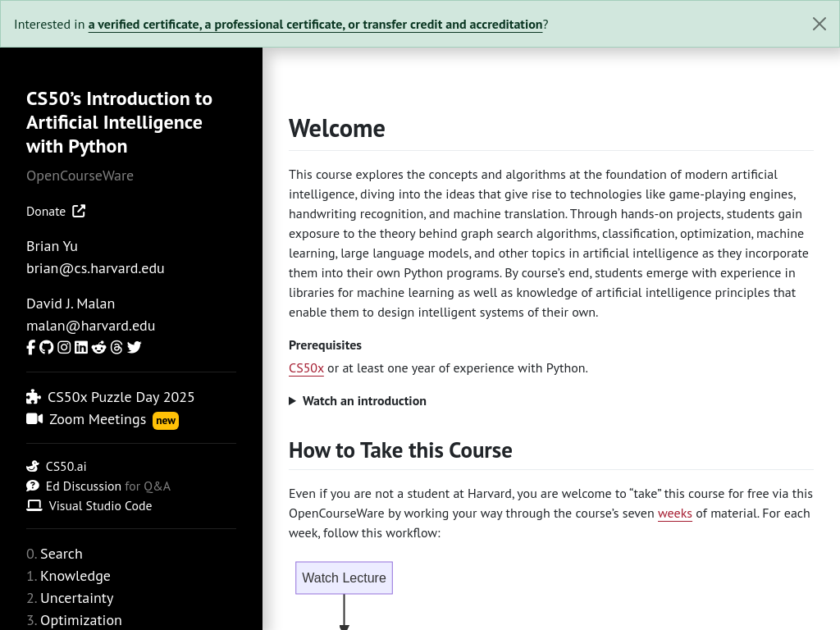This screenshot has width=840, height=630.
Task: Open Visual Studio Code link
Action: [89, 505]
